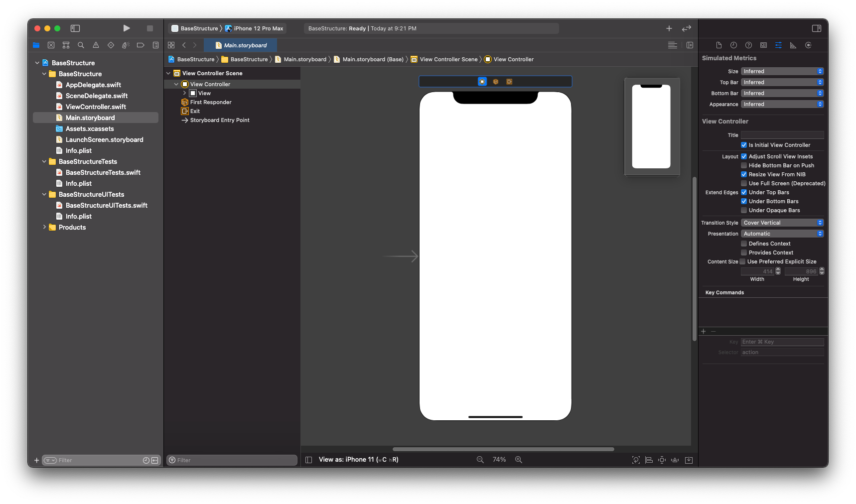Toggle the navigator sidebar
The image size is (856, 504).
[75, 28]
